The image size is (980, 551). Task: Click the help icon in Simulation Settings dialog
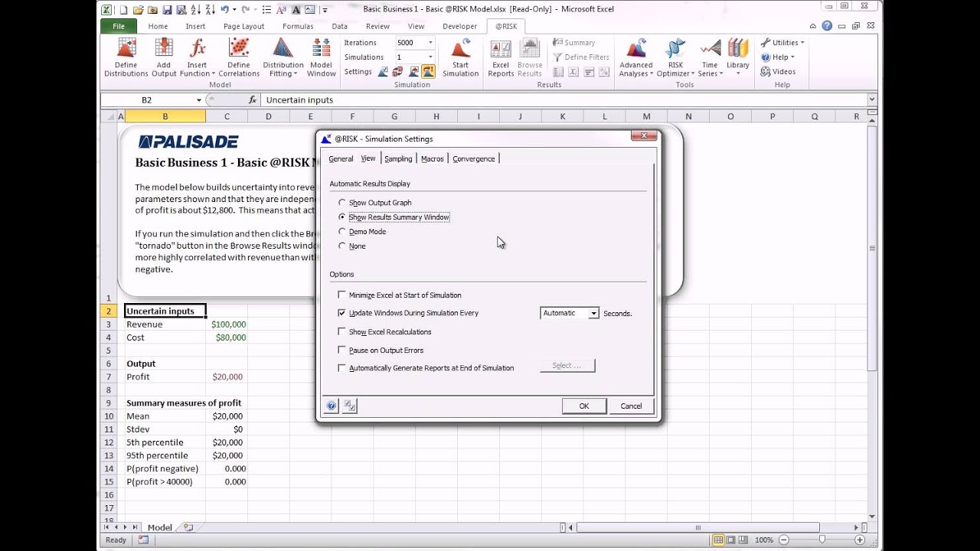point(331,406)
